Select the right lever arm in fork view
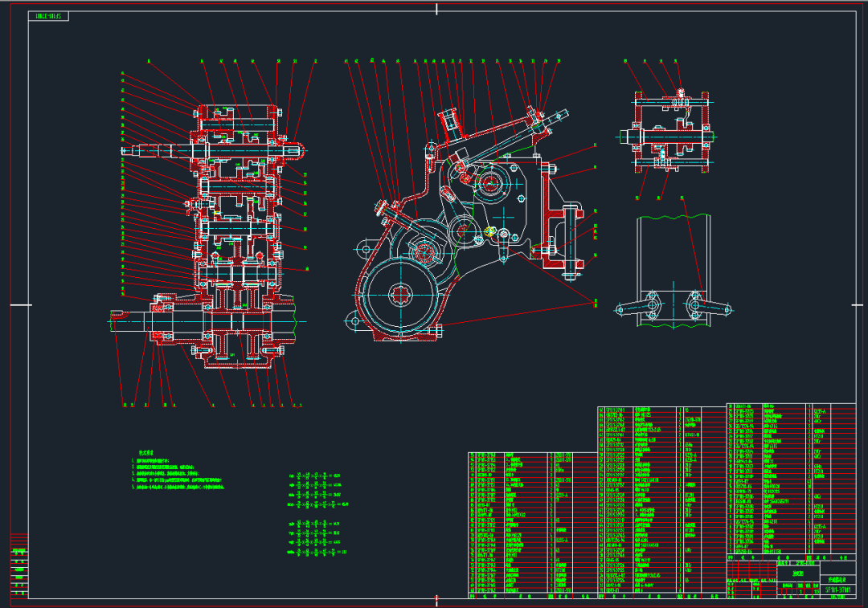The image size is (868, 608). 709,306
